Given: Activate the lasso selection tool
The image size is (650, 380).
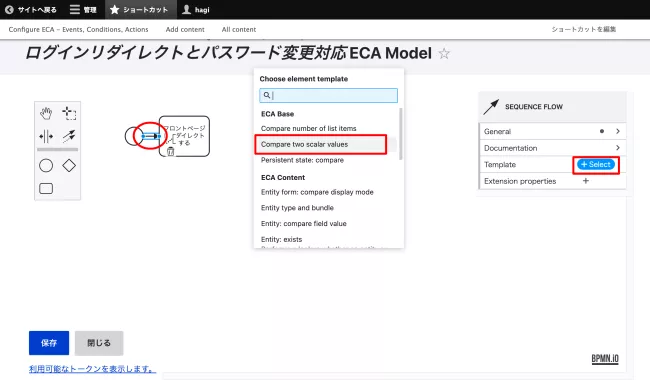Looking at the screenshot, I should click(x=69, y=113).
